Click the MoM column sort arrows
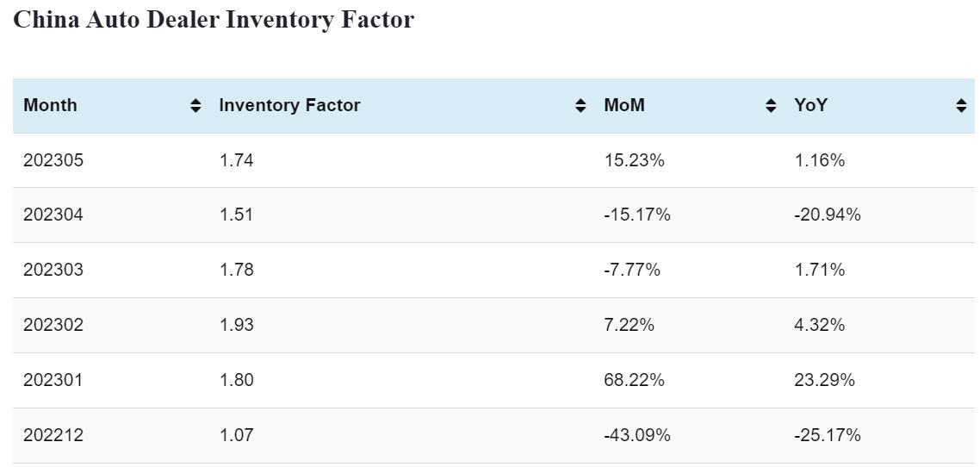The width and height of the screenshot is (980, 467). (x=771, y=106)
